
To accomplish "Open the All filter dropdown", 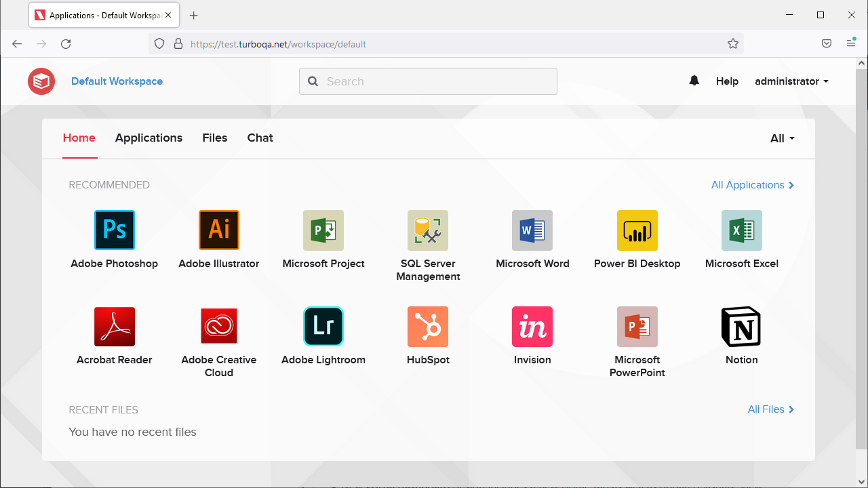I will point(782,138).
